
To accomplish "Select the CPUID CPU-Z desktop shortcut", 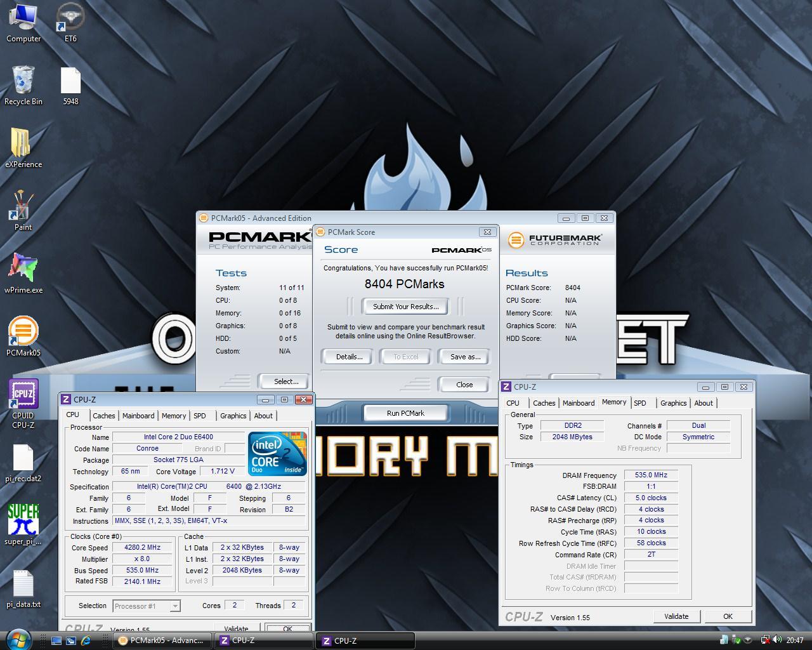I will click(x=23, y=404).
